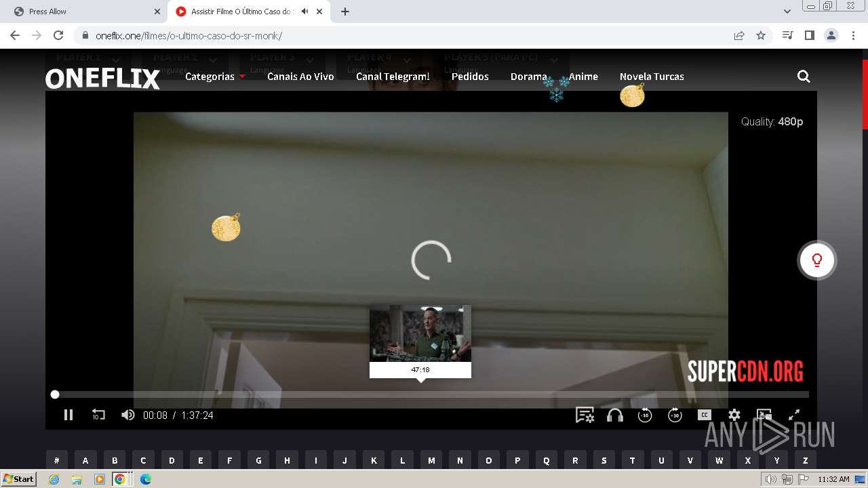
Task: Open File Explorer from taskbar
Action: tap(77, 479)
